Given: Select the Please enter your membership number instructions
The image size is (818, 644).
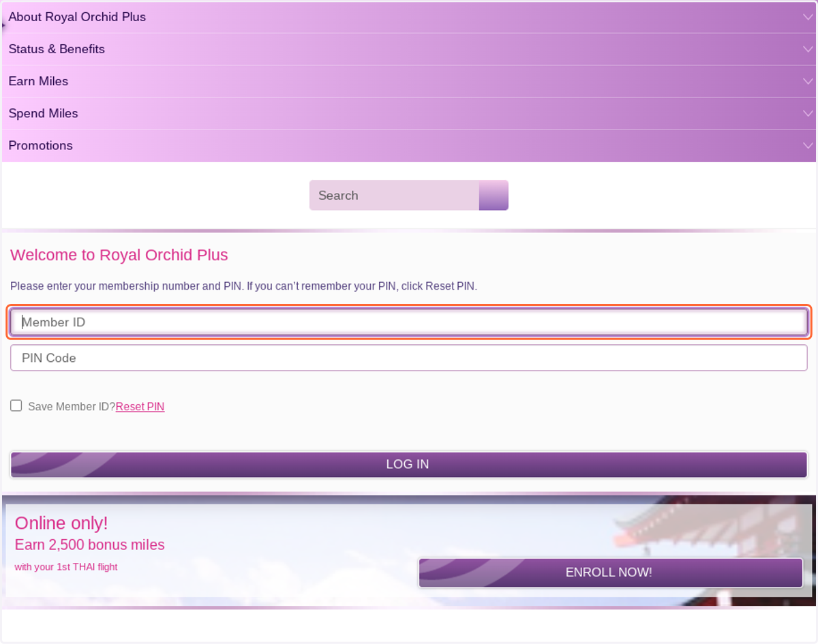Looking at the screenshot, I should pyautogui.click(x=243, y=286).
